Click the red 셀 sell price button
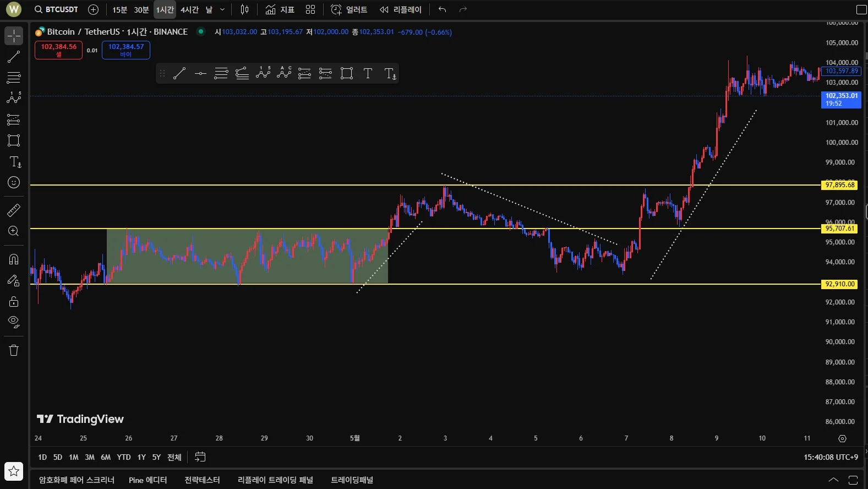 click(58, 50)
